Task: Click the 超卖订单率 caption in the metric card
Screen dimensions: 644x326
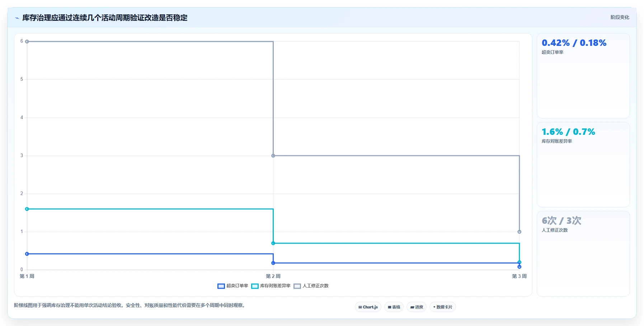Action: (553, 52)
